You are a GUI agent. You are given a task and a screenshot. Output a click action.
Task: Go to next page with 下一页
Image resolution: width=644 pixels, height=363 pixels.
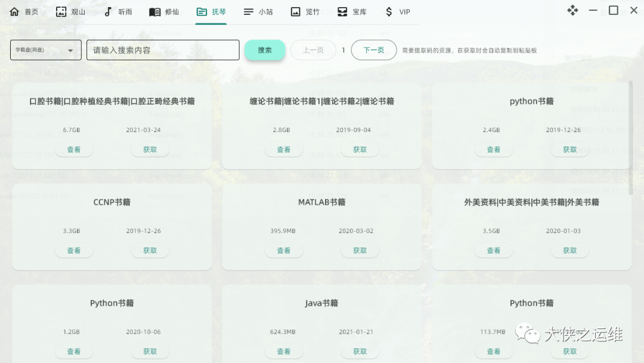374,50
